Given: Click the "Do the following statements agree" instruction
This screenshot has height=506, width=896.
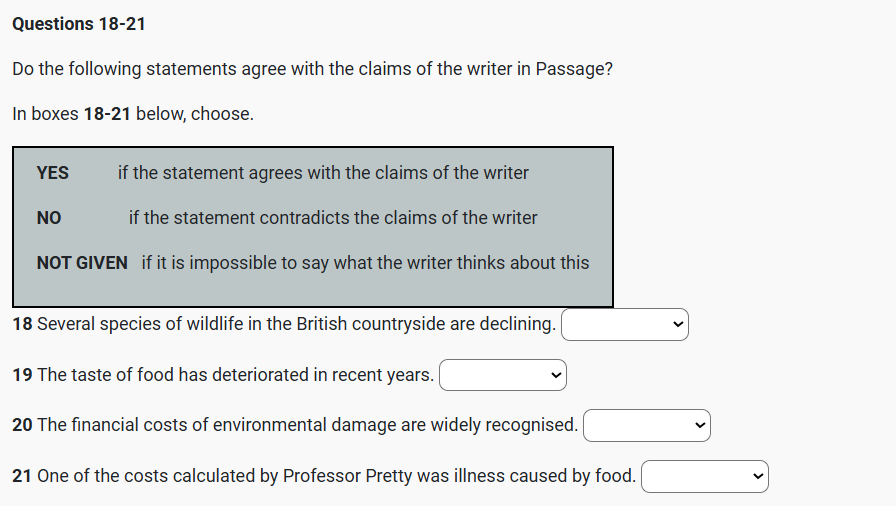Looking at the screenshot, I should (312, 69).
